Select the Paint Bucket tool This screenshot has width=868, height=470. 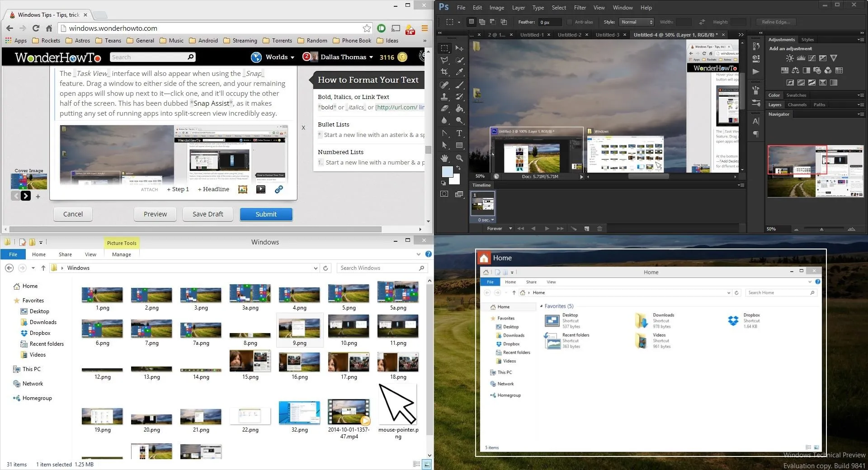[x=459, y=108]
